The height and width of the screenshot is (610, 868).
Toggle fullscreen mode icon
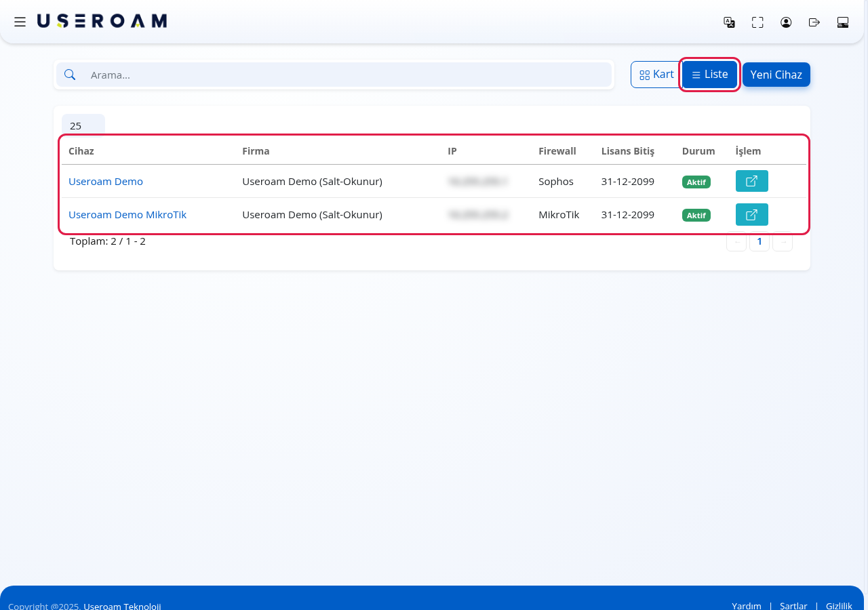[757, 22]
